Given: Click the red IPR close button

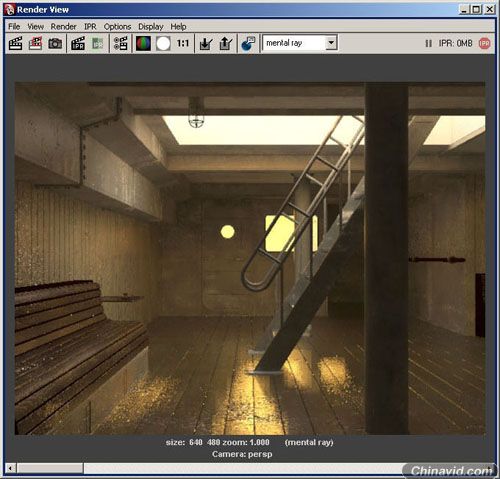Looking at the screenshot, I should point(484,43).
